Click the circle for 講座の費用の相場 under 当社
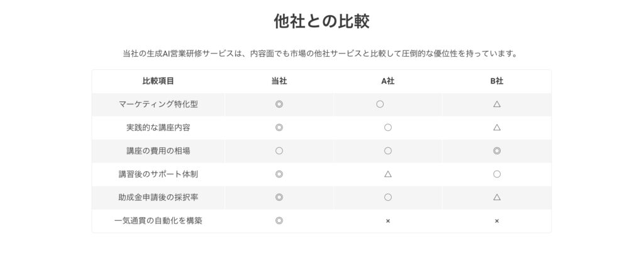The image size is (644, 270). [279, 151]
